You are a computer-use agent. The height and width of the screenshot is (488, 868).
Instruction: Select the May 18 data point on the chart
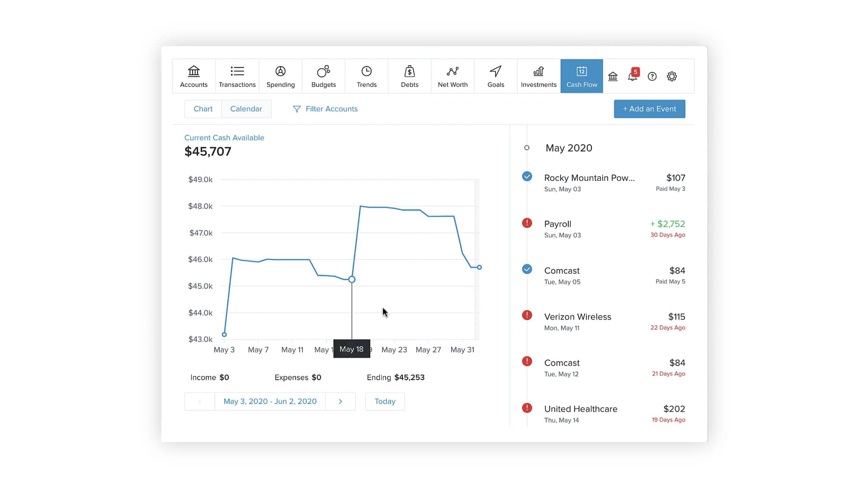352,279
